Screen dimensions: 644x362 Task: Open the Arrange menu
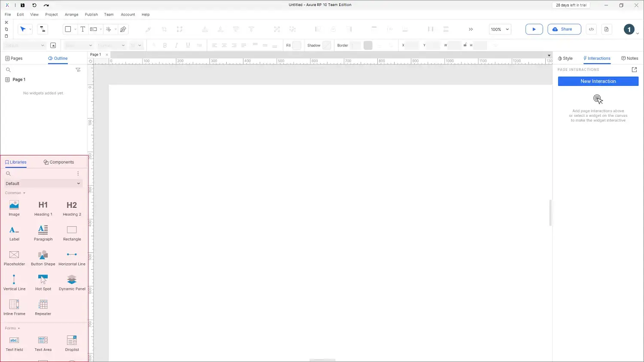coord(71,15)
